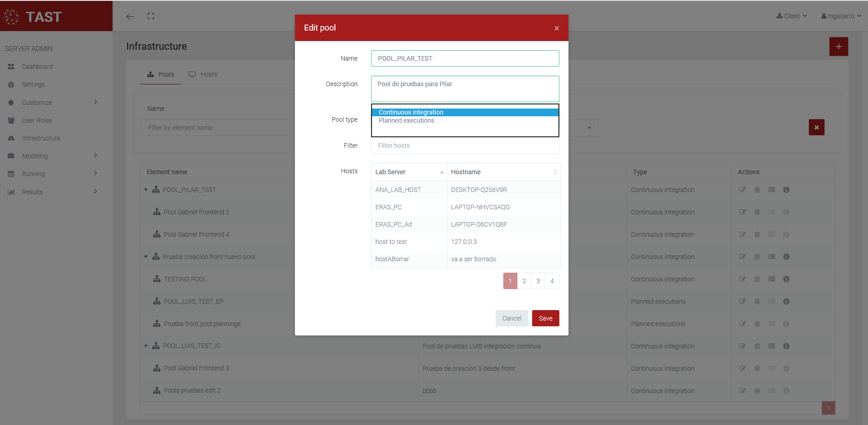Sort hosts by Lab Server column

click(x=408, y=172)
